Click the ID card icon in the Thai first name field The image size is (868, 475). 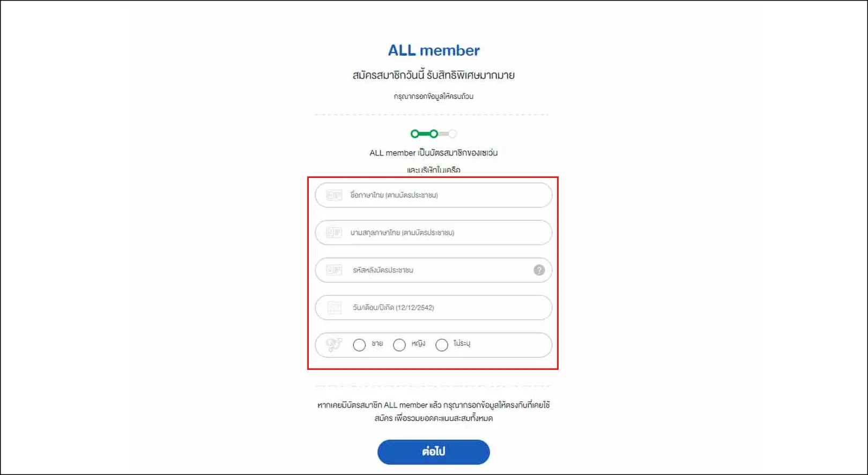(333, 195)
